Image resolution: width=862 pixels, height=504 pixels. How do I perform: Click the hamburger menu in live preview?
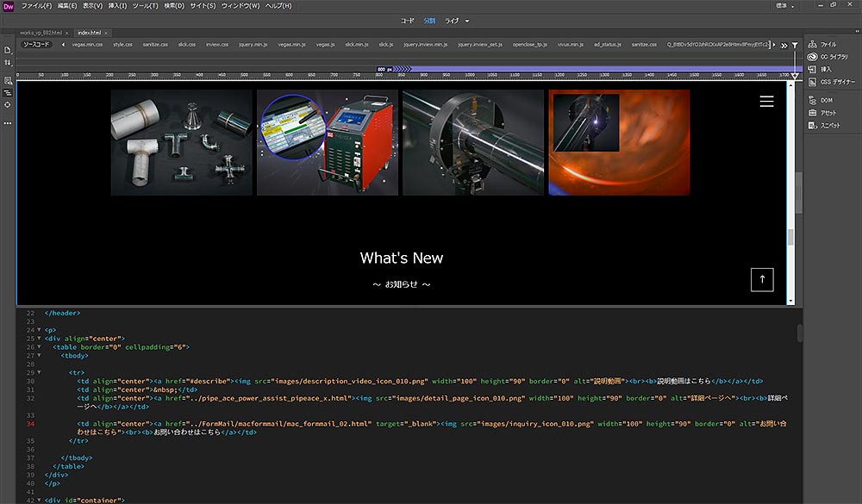pos(766,101)
